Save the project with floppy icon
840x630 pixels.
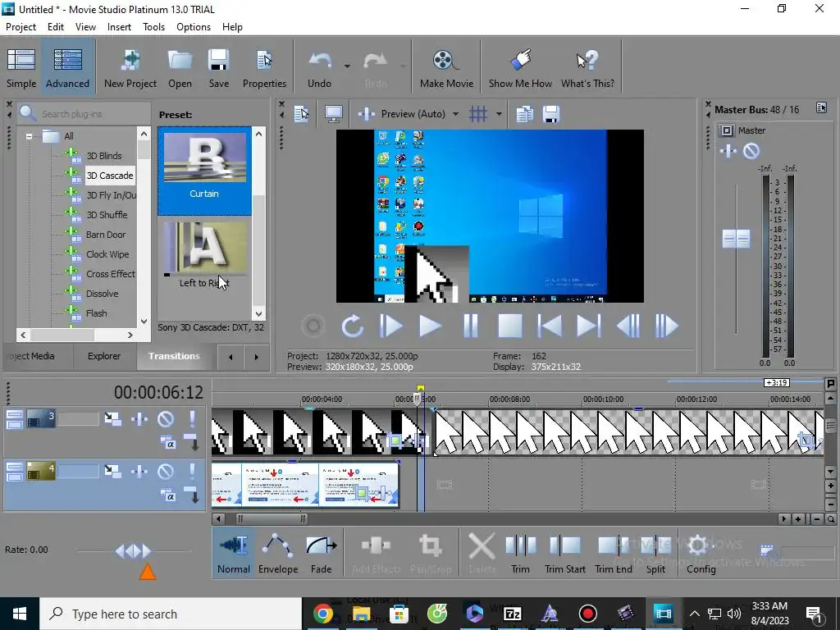point(218,67)
